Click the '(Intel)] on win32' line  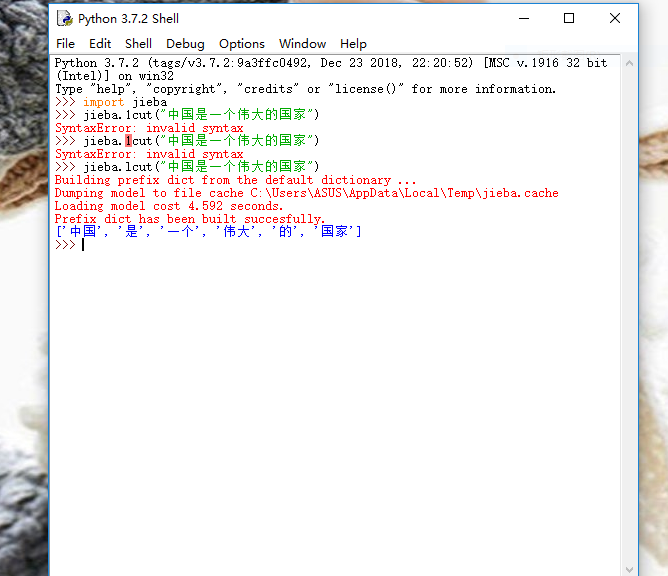(x=115, y=76)
